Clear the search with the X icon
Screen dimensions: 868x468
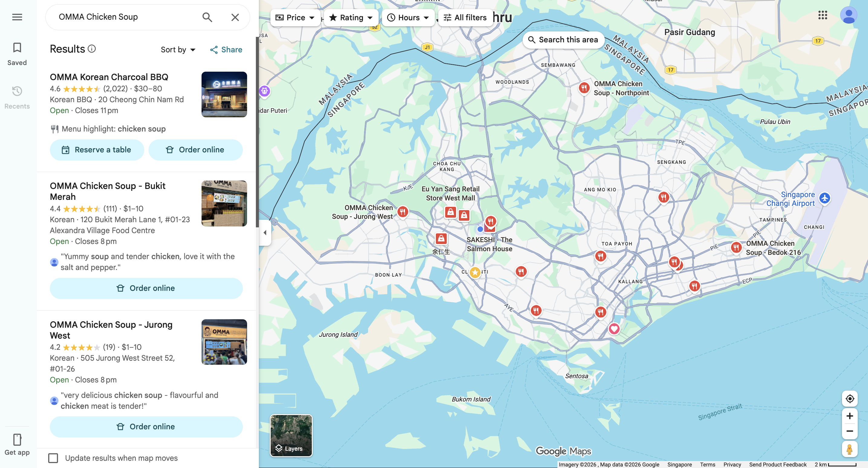coord(235,17)
